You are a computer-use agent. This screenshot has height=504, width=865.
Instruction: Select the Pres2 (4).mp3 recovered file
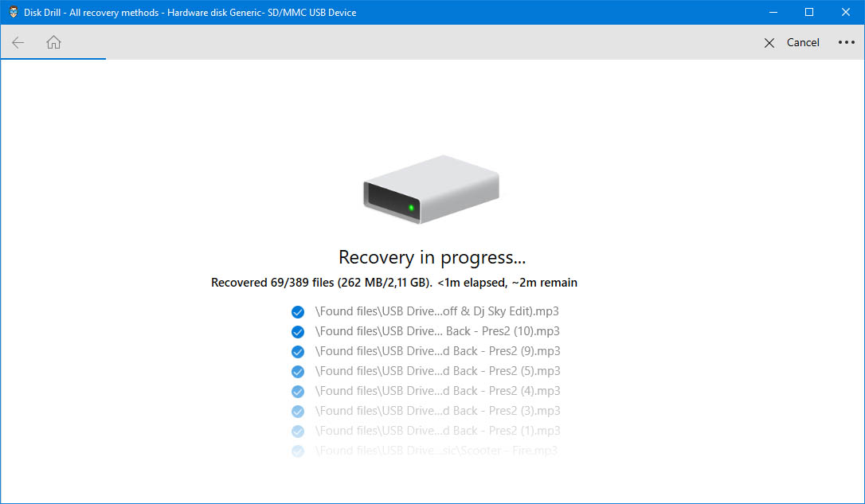[437, 391]
